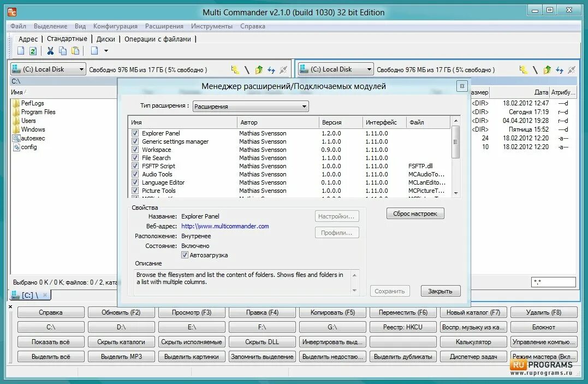588x384 pixels.
Task: Sort the extension list by Версия column
Action: [341, 122]
